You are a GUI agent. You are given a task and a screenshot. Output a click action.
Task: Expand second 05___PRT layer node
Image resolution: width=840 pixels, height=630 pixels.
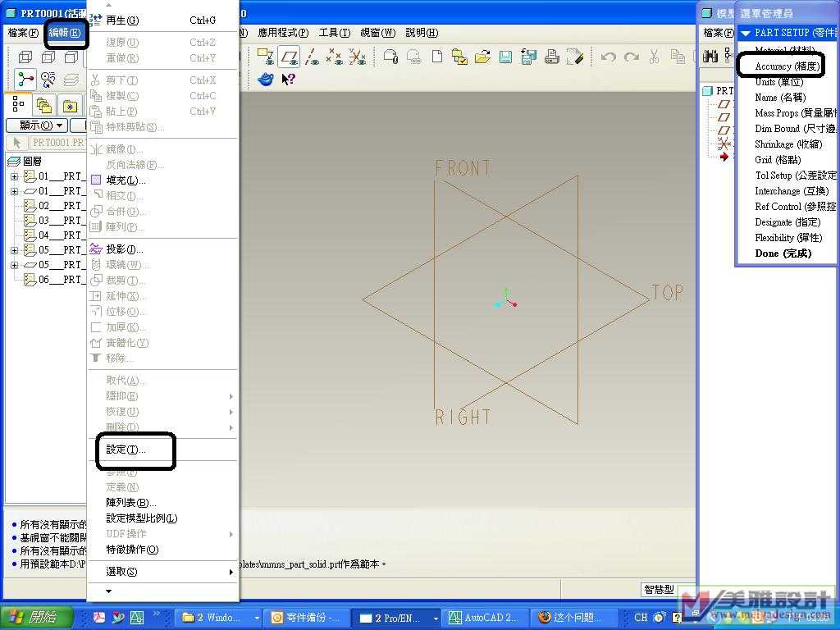pos(15,265)
